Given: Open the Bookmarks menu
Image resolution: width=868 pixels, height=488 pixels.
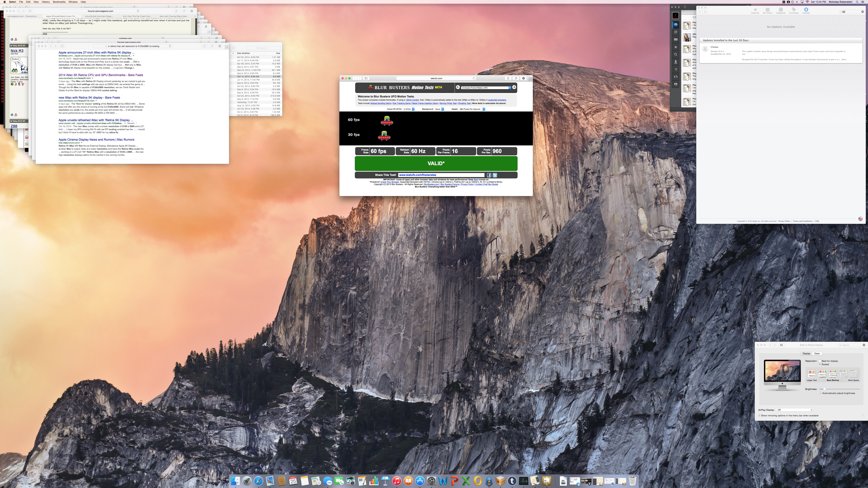Looking at the screenshot, I should (59, 2).
